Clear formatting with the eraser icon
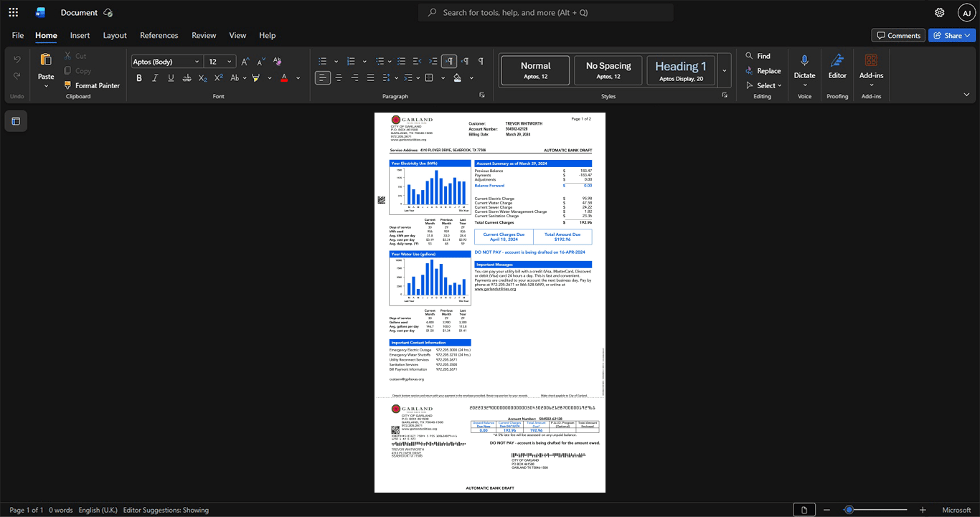Viewport: 980px width, 517px height. [278, 62]
